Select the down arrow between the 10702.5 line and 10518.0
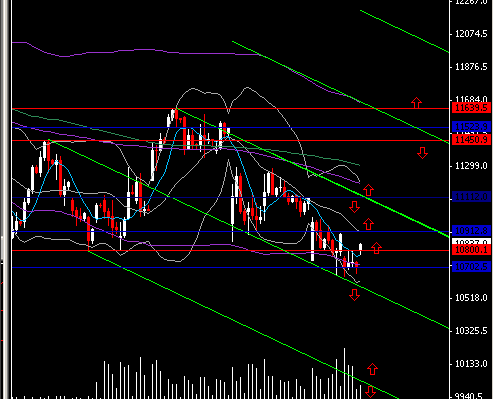This screenshot has height=399, width=493. 354,295
